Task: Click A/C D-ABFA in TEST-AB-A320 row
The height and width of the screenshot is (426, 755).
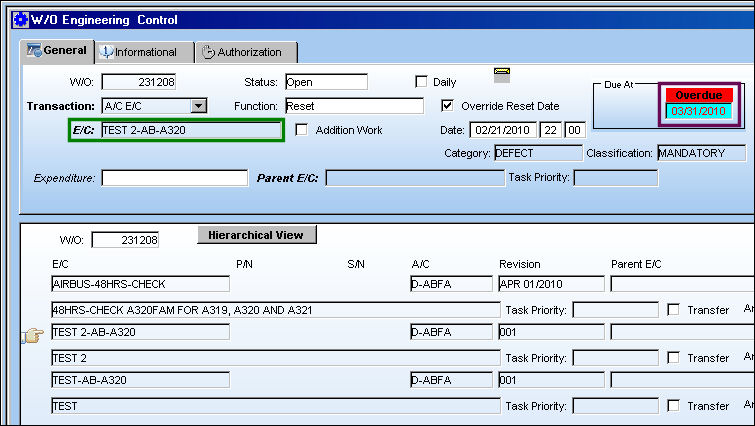Action: (452, 380)
